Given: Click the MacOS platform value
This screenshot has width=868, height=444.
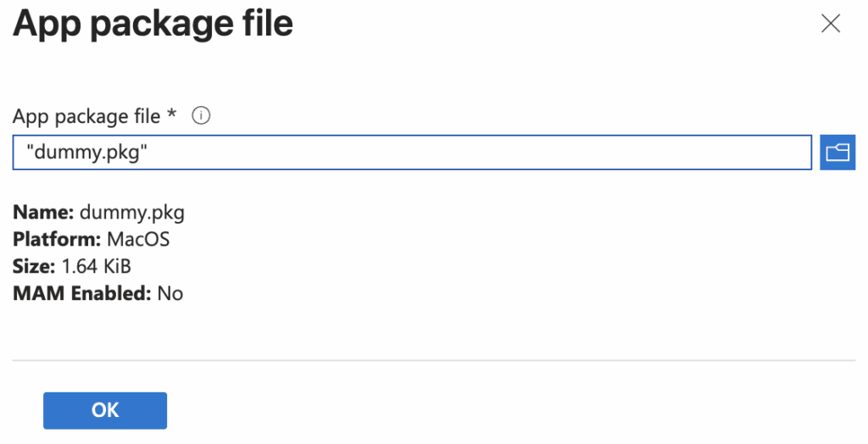Looking at the screenshot, I should (138, 239).
